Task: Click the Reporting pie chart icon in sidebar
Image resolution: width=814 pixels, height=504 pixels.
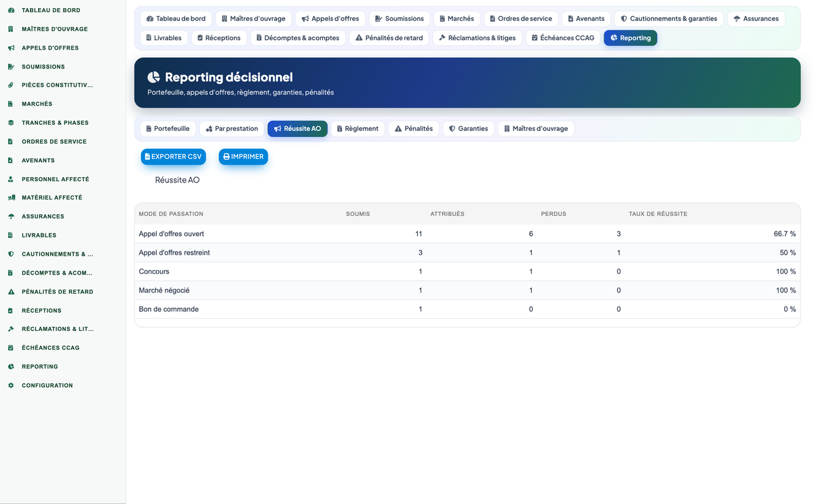Action: [x=11, y=366]
